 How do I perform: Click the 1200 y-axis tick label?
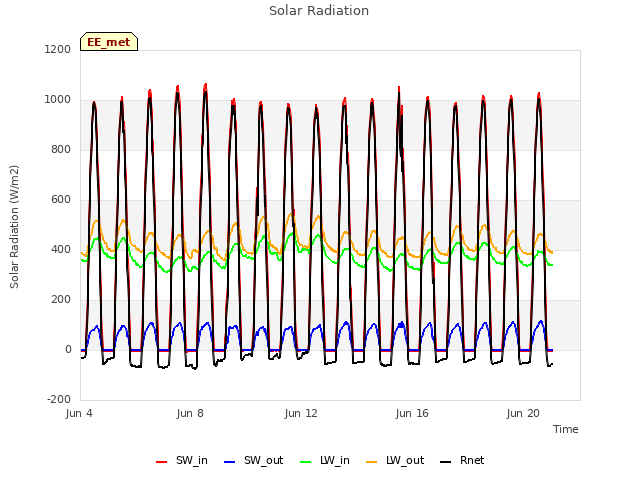[x=58, y=49]
